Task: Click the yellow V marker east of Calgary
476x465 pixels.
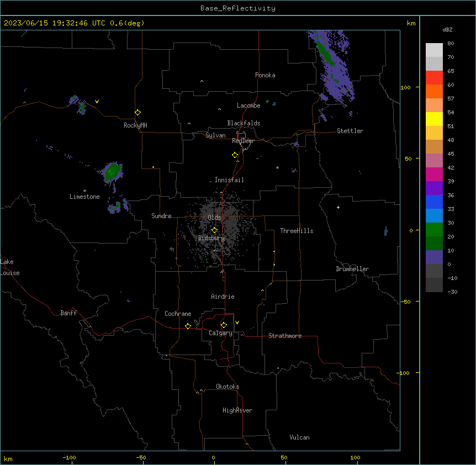Action: click(x=237, y=323)
